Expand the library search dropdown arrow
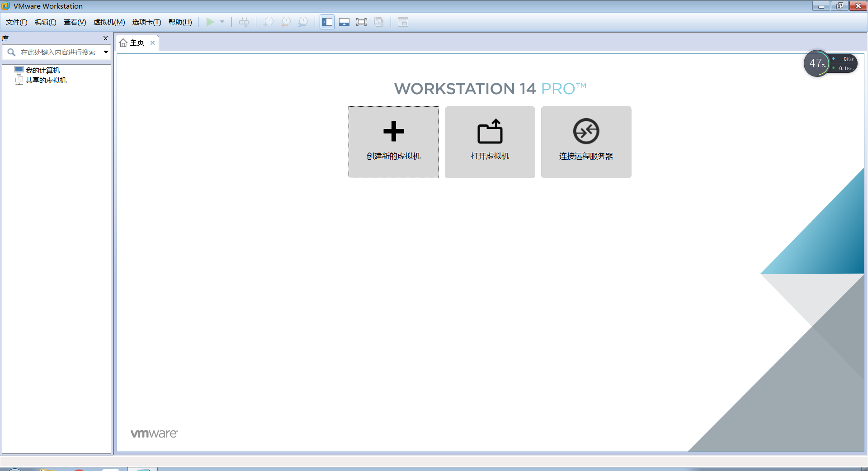Viewport: 868px width, 471px height. coord(106,52)
